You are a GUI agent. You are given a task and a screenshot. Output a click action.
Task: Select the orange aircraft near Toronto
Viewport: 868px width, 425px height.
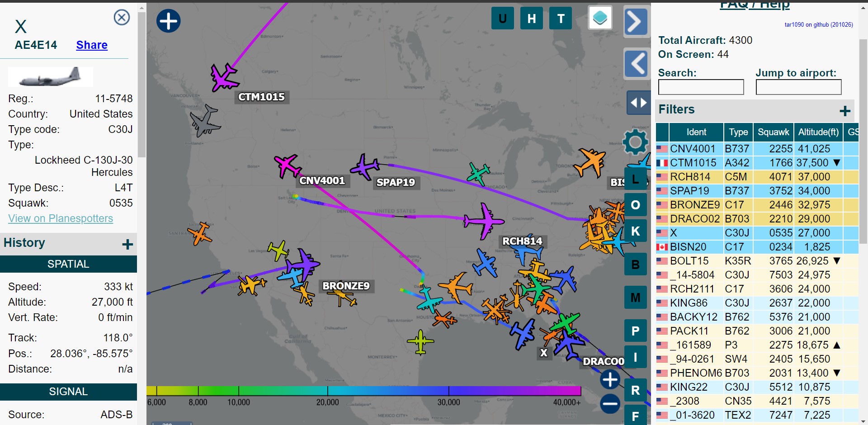click(x=590, y=162)
